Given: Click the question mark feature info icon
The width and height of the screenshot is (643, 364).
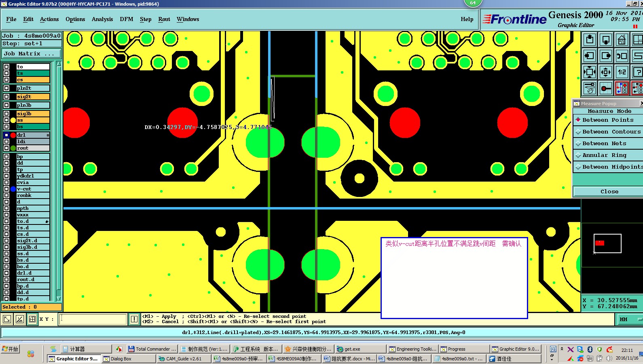Looking at the screenshot, I should click(x=637, y=72).
